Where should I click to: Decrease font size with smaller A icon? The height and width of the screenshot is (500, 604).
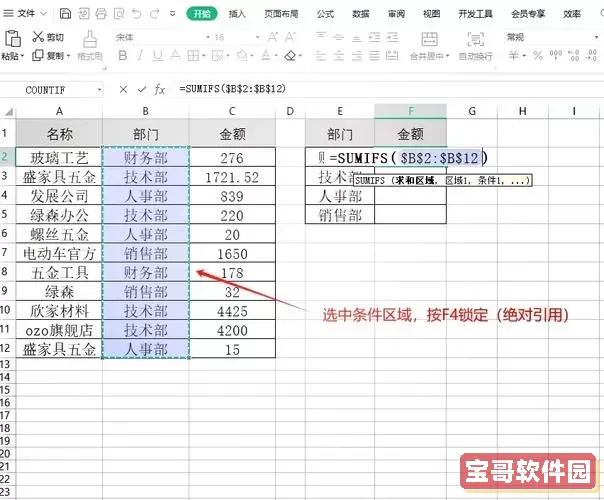coord(290,37)
